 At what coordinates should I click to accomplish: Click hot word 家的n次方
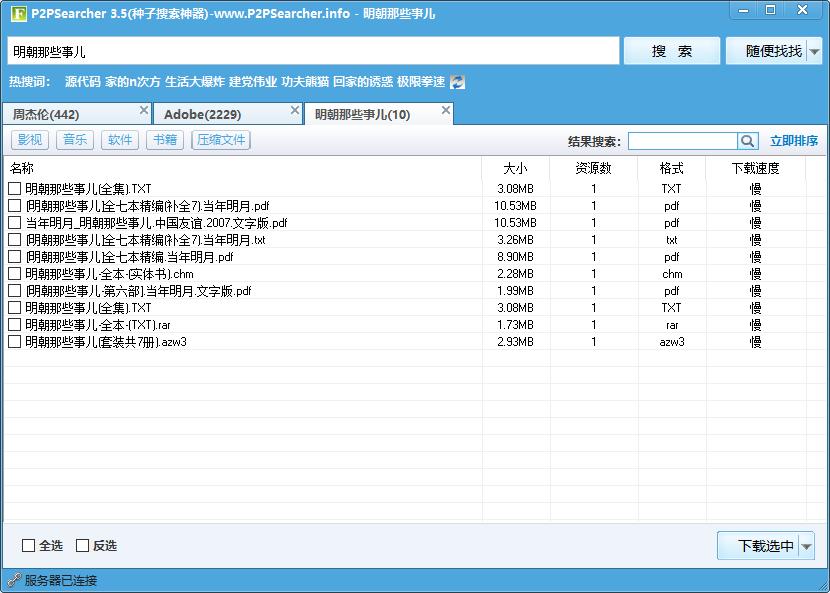132,82
